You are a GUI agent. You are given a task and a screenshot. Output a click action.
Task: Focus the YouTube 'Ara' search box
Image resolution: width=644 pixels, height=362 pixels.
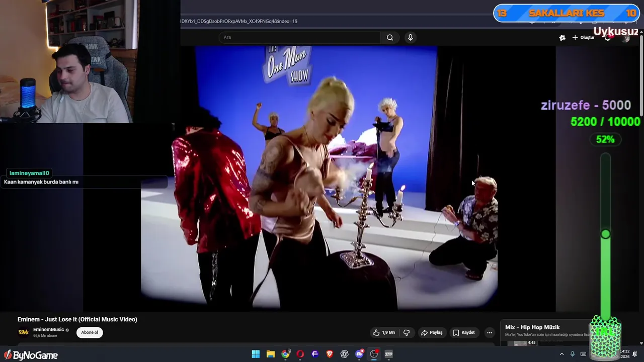299,37
